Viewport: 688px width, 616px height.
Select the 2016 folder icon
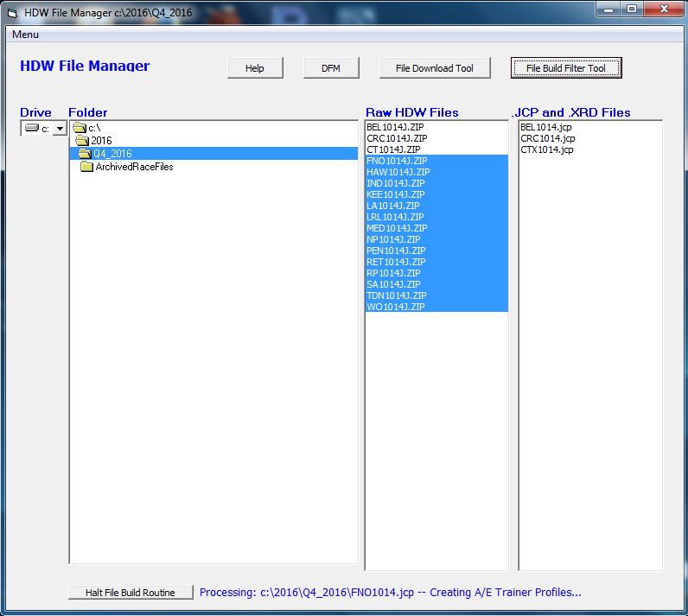coord(82,140)
